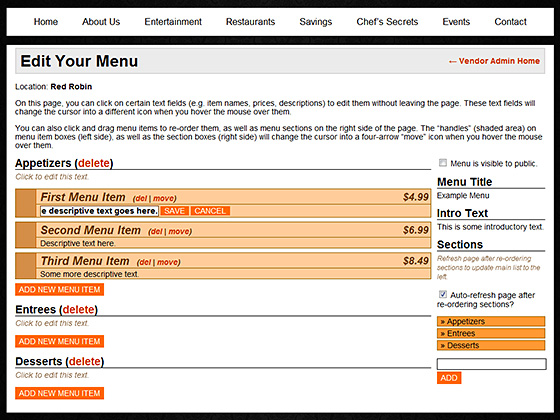Delete the First Menu Item

[140, 199]
